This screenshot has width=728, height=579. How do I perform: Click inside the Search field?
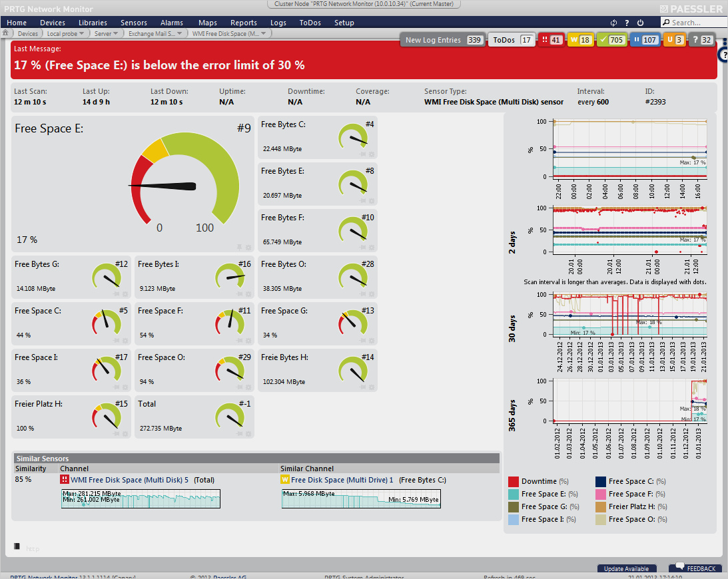(x=693, y=22)
